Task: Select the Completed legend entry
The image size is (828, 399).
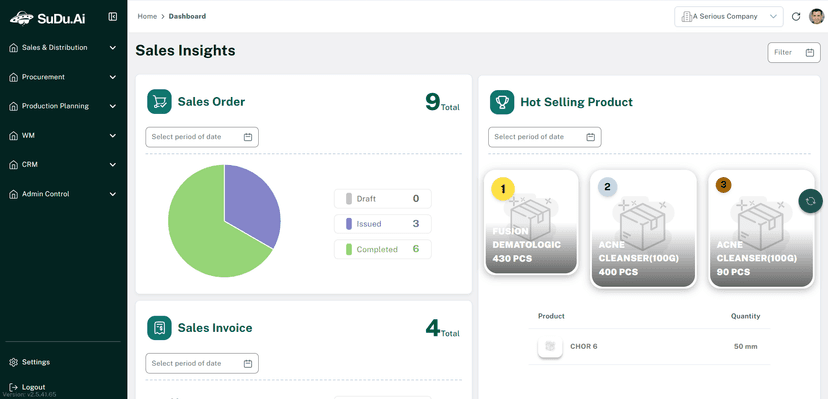Action: 383,250
